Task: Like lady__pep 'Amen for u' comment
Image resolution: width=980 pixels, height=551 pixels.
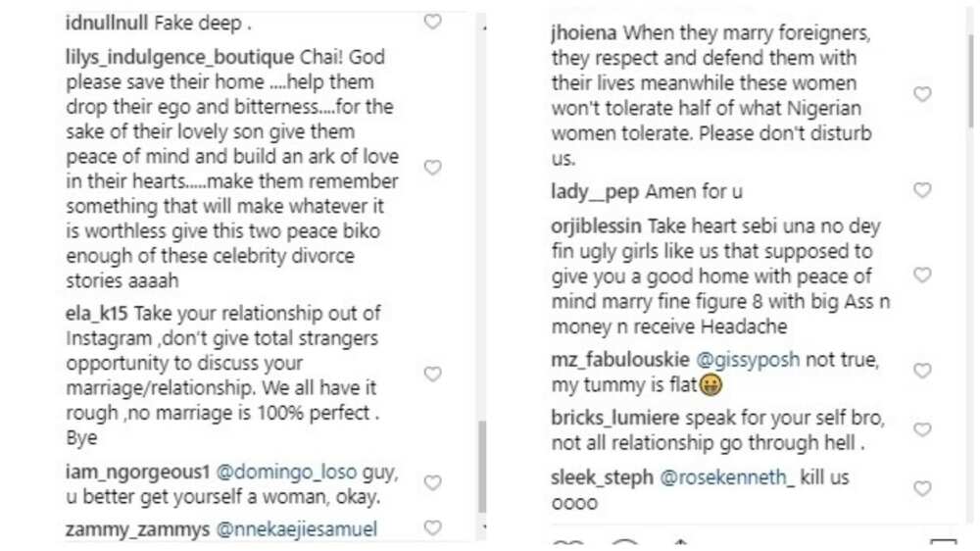Action: pyautogui.click(x=922, y=190)
